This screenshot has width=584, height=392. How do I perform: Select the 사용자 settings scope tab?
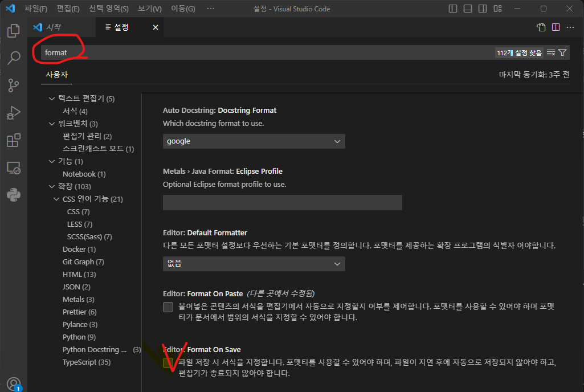point(56,75)
